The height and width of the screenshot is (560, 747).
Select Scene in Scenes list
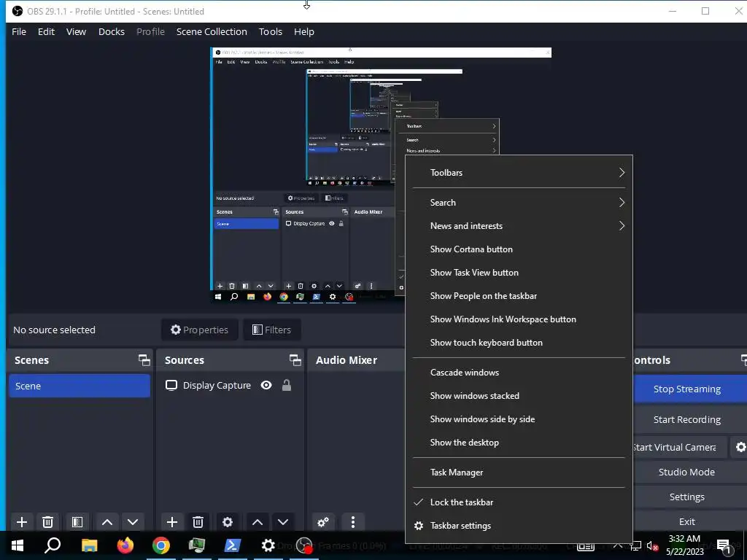[80, 386]
